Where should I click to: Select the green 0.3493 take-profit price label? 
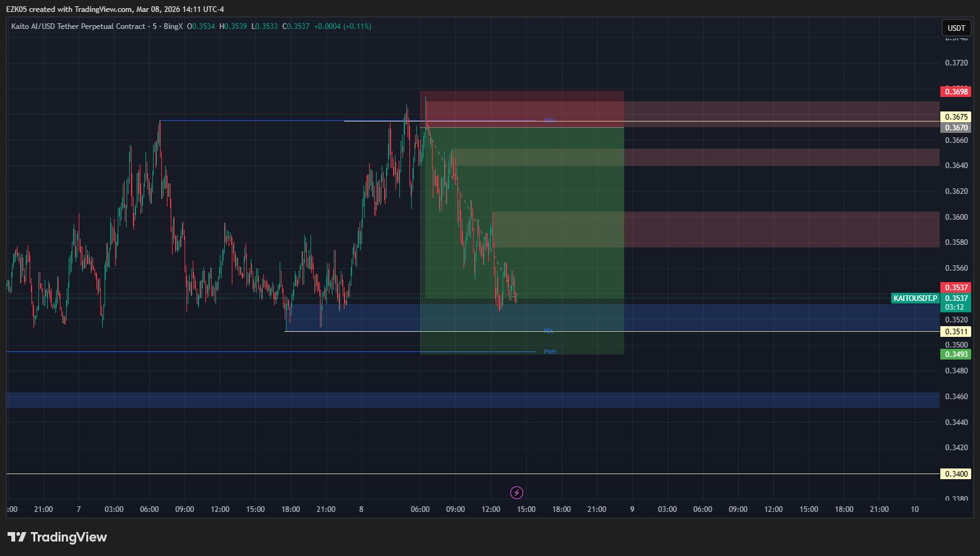coord(955,355)
